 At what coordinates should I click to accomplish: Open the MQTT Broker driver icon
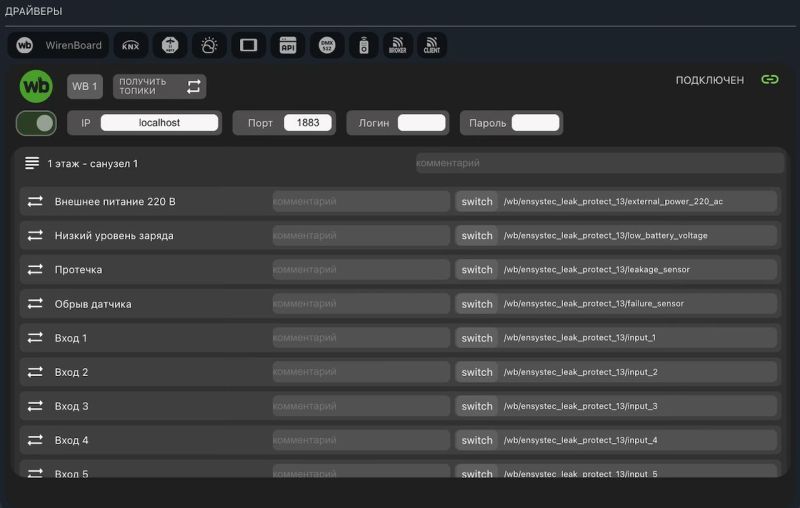tap(397, 45)
